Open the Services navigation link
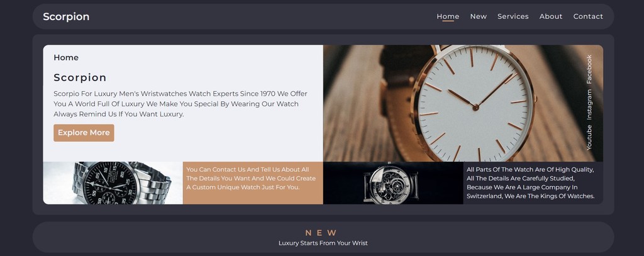The height and width of the screenshot is (256, 644). [x=513, y=16]
